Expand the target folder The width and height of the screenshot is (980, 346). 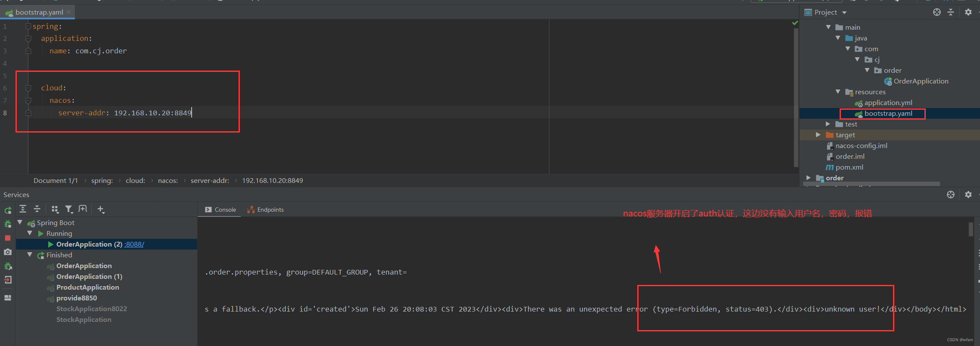818,135
